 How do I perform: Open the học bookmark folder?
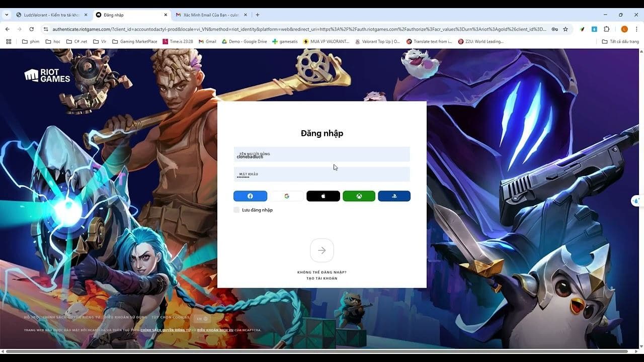53,42
